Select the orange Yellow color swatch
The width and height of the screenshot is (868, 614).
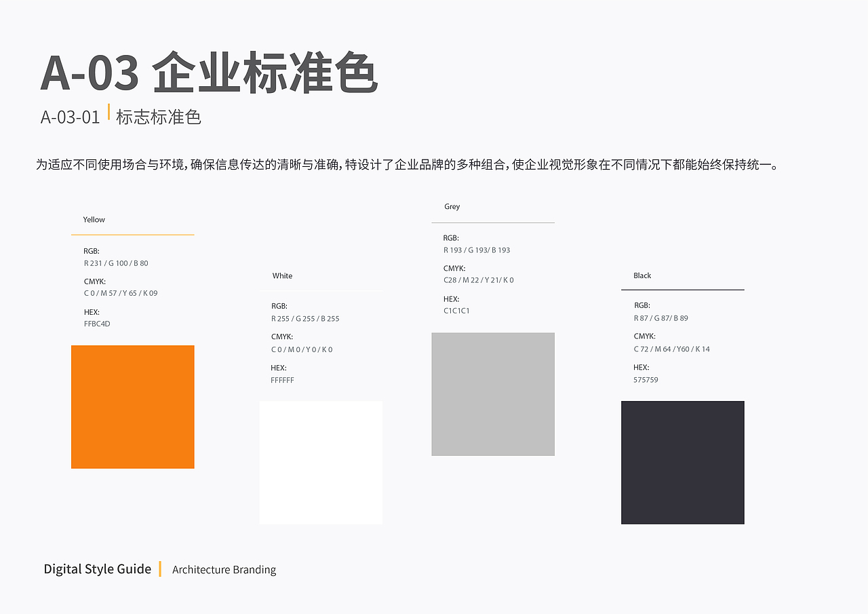tap(132, 406)
